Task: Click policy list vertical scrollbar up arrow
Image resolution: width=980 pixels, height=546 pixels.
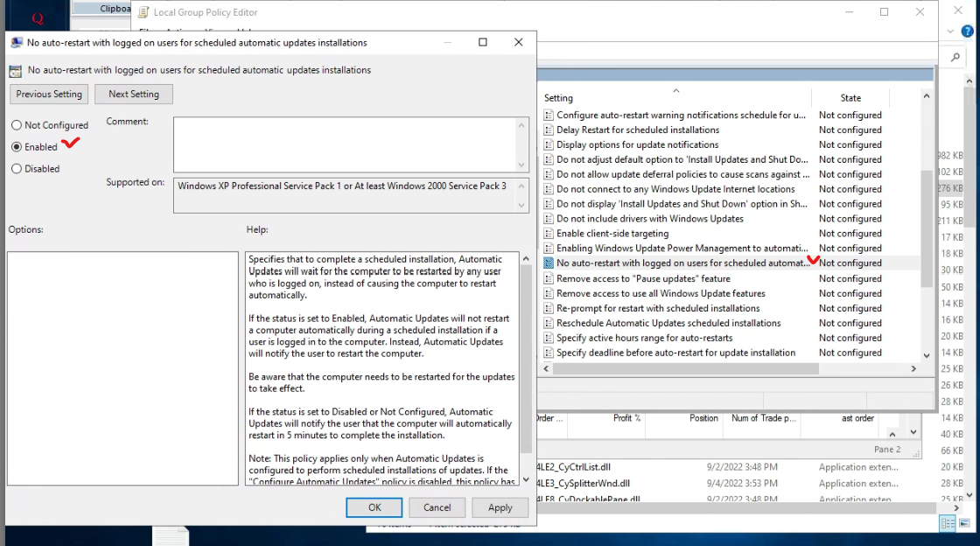Action: (x=927, y=96)
